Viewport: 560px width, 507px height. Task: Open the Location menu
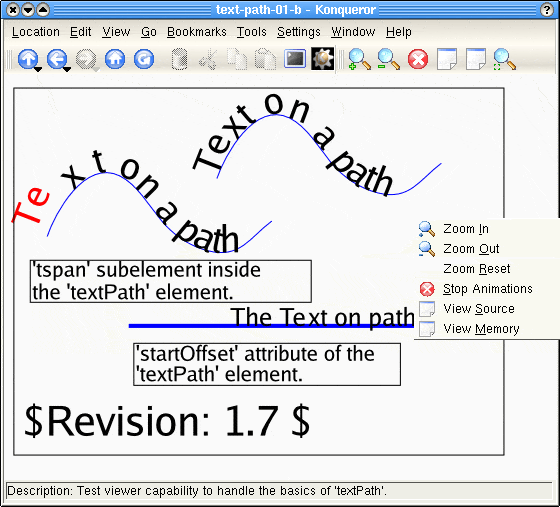point(36,32)
